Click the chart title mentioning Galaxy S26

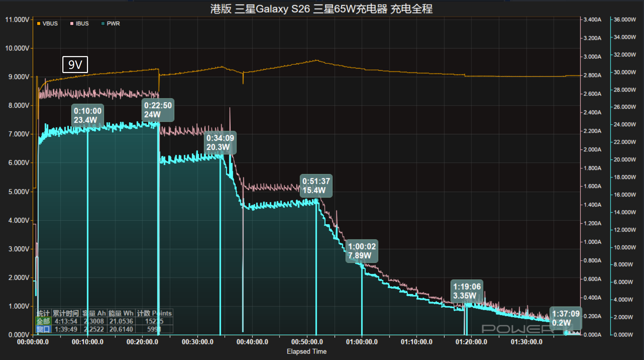(321, 9)
